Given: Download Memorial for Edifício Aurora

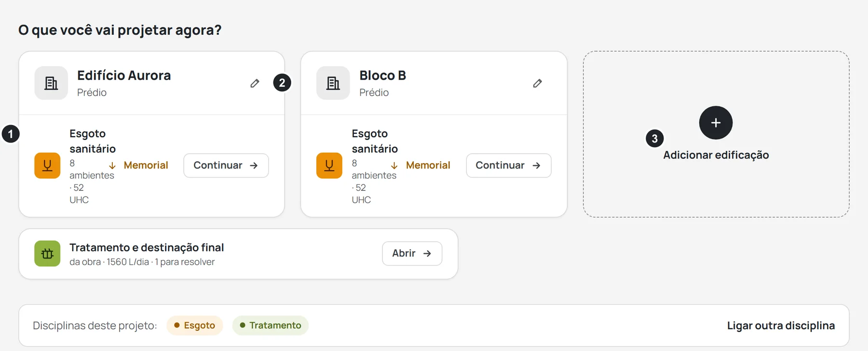Looking at the screenshot, I should [x=138, y=165].
